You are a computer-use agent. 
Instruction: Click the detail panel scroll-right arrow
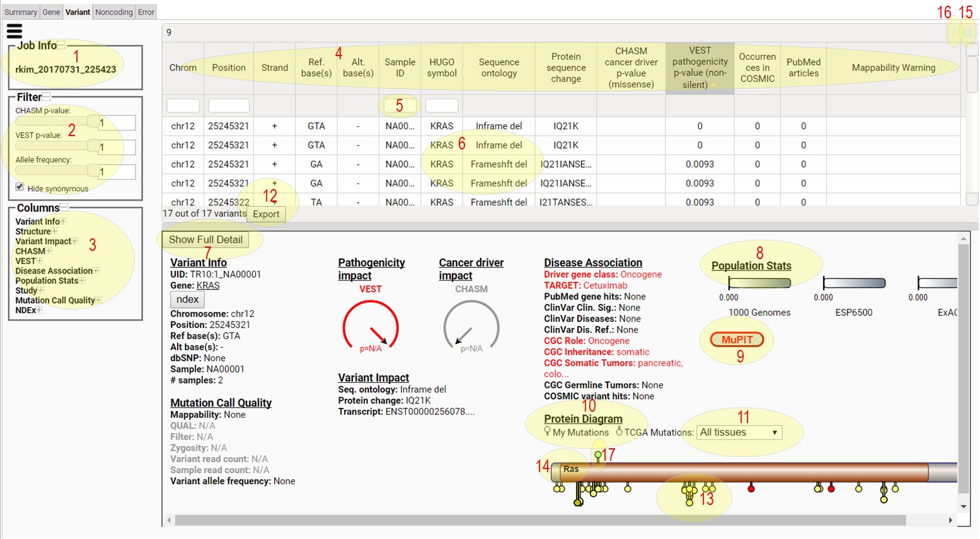point(950,520)
